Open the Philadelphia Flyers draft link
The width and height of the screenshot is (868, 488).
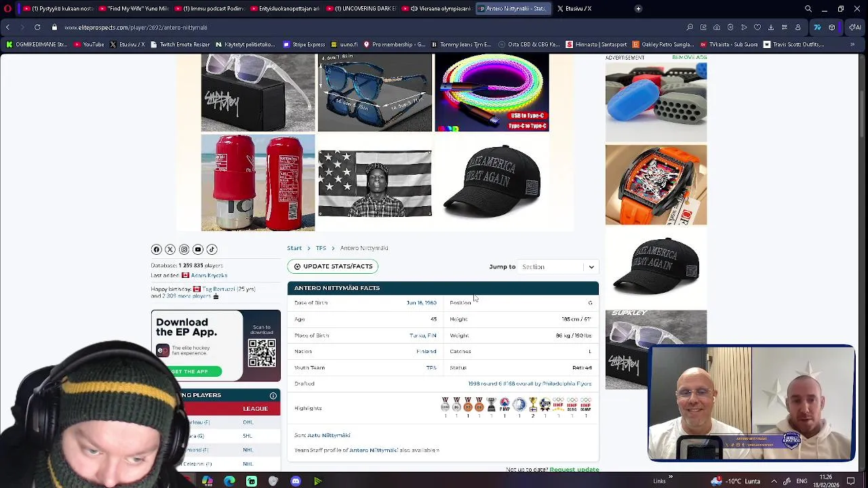click(x=529, y=384)
